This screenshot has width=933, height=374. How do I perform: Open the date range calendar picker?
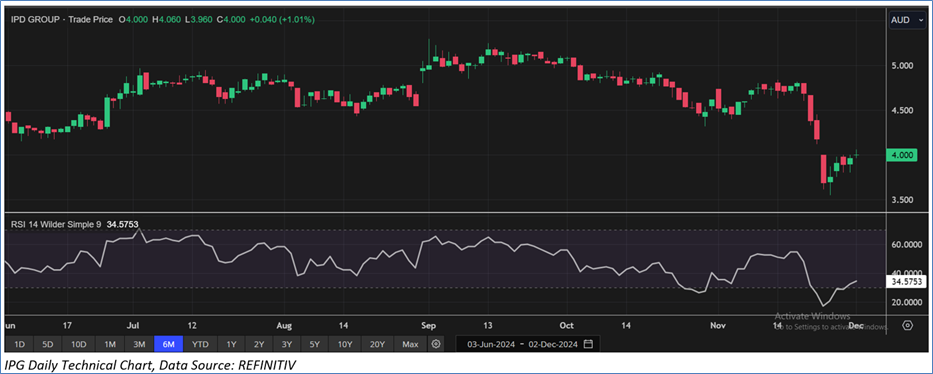[x=588, y=344]
